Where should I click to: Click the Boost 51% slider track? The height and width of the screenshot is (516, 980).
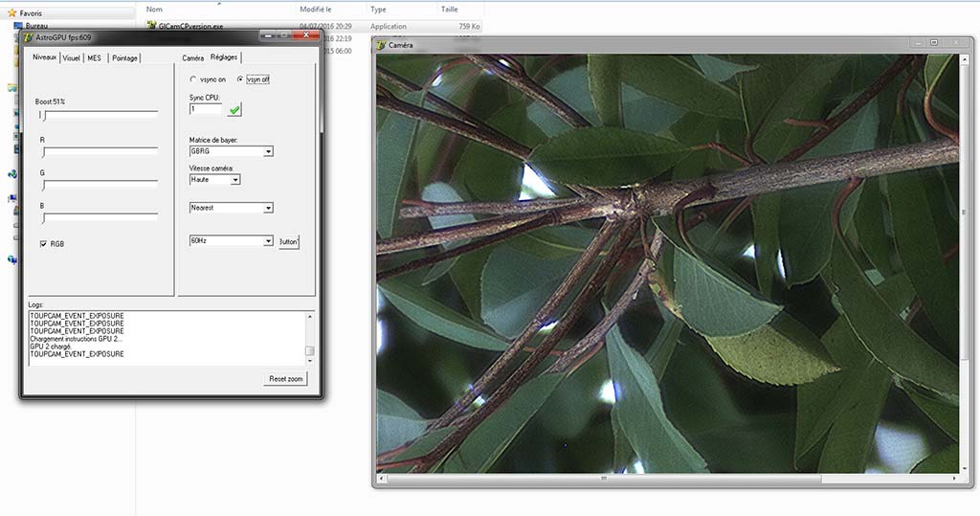pyautogui.click(x=99, y=115)
